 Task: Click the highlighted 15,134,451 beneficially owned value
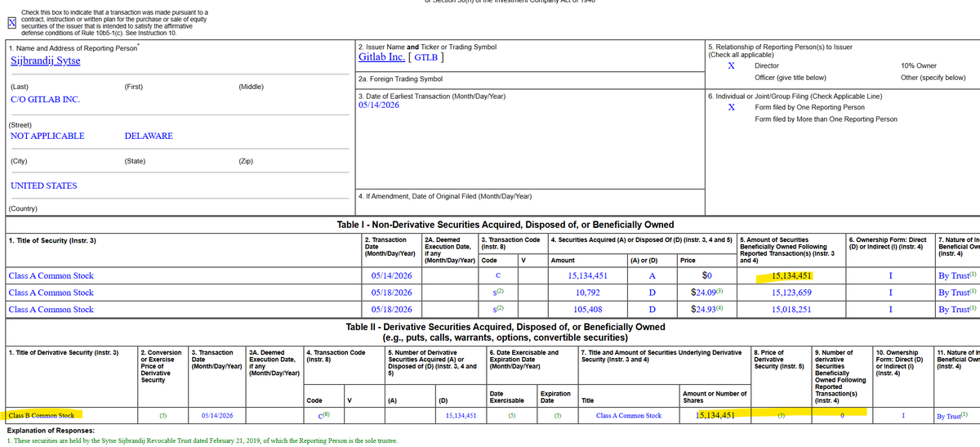[x=791, y=276]
